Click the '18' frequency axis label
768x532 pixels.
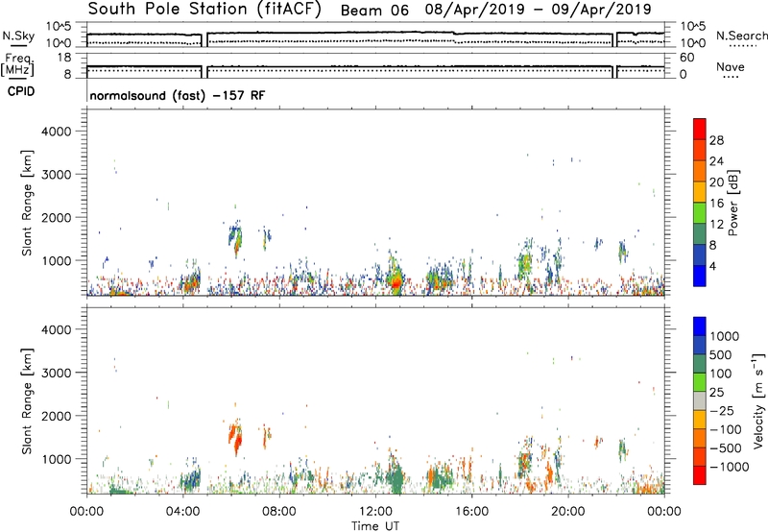(x=64, y=58)
